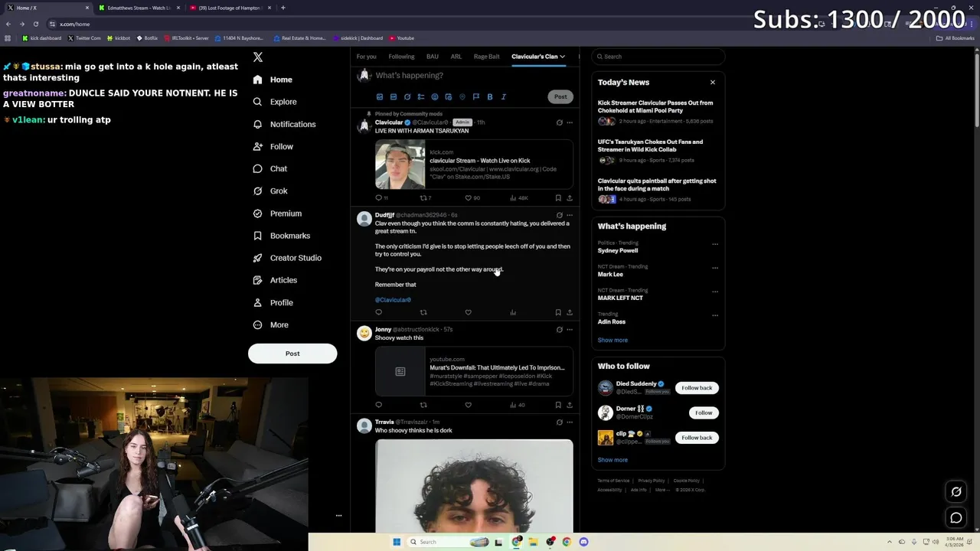Submit with composer Post button
980x551 pixels.
point(560,97)
